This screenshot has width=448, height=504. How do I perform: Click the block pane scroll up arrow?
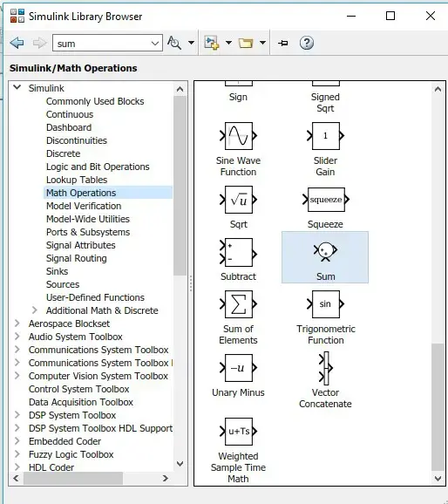[x=438, y=89]
